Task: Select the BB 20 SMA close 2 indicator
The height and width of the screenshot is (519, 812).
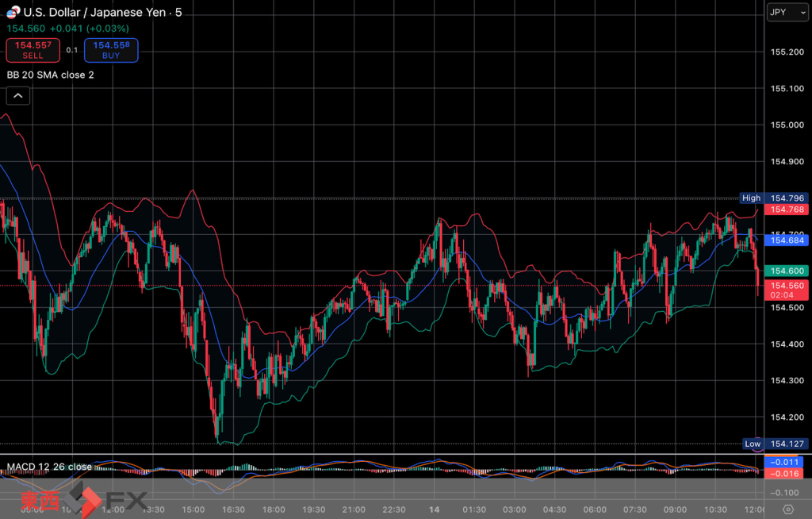Action: pos(50,75)
